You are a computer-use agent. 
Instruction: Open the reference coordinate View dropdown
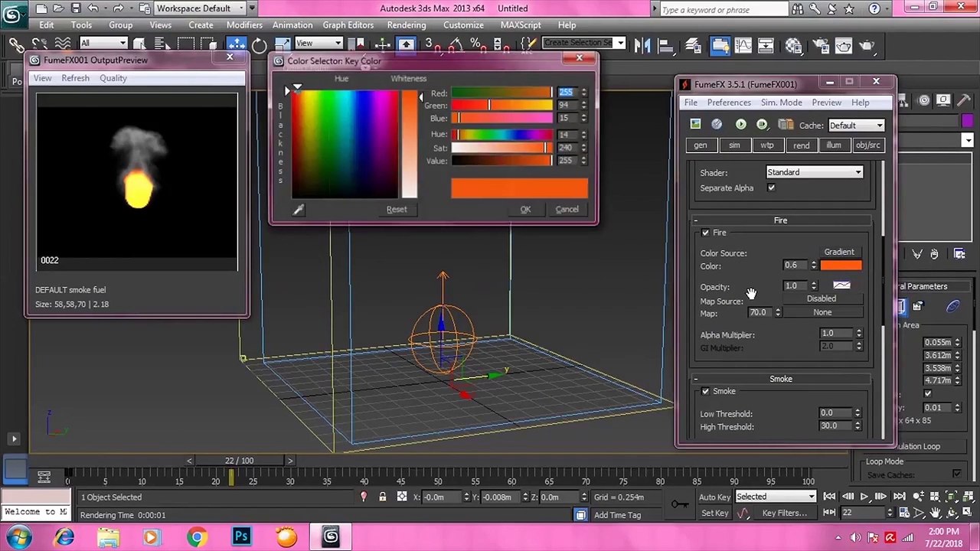318,44
